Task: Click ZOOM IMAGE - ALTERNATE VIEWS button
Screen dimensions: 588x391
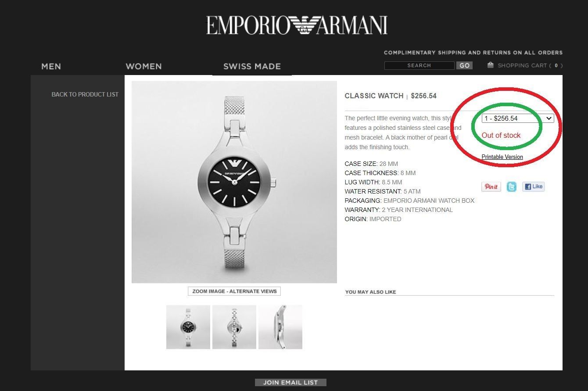Action: pos(234,291)
